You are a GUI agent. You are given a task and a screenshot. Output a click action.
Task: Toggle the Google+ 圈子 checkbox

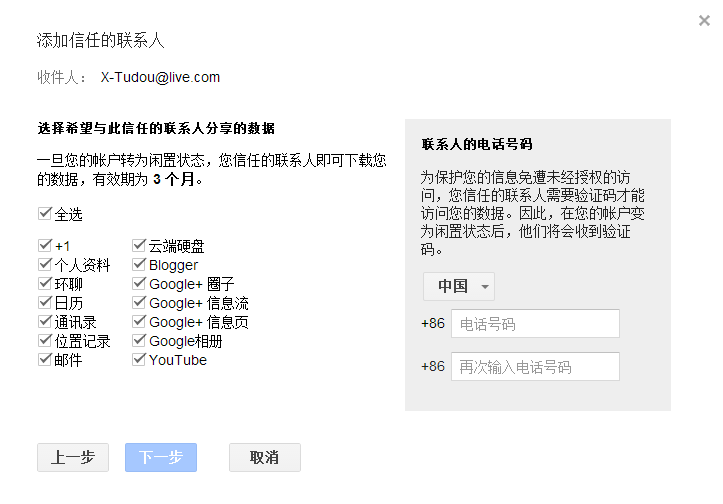point(139,284)
